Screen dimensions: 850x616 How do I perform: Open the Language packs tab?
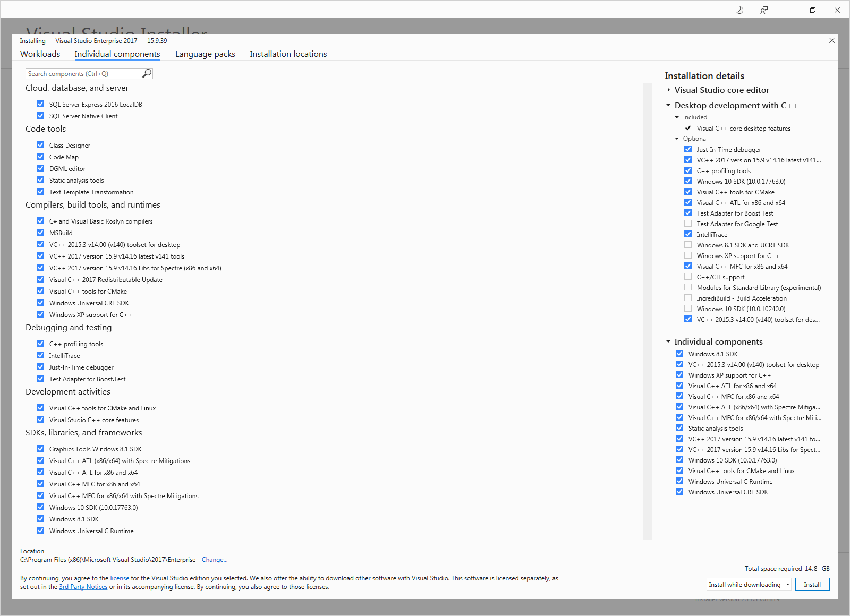point(205,54)
